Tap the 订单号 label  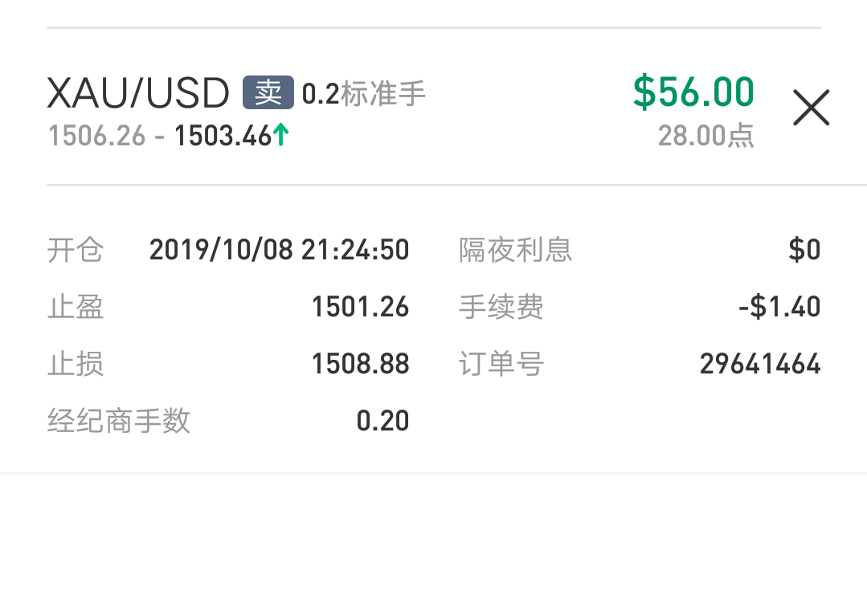501,364
